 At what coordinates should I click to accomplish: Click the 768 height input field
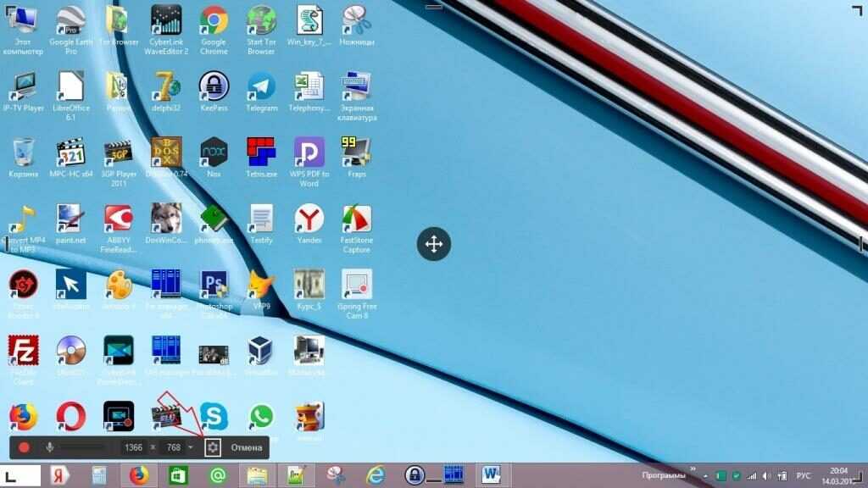[x=173, y=447]
